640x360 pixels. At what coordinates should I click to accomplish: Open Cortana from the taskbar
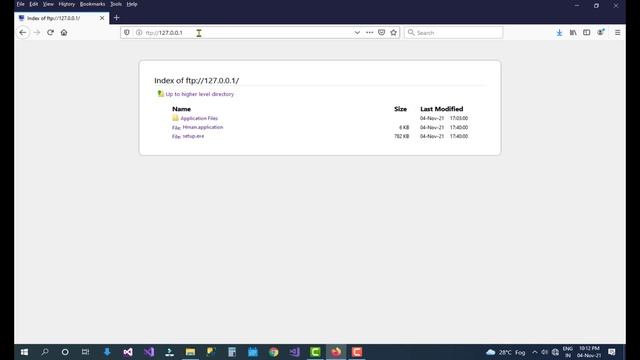(x=65, y=352)
